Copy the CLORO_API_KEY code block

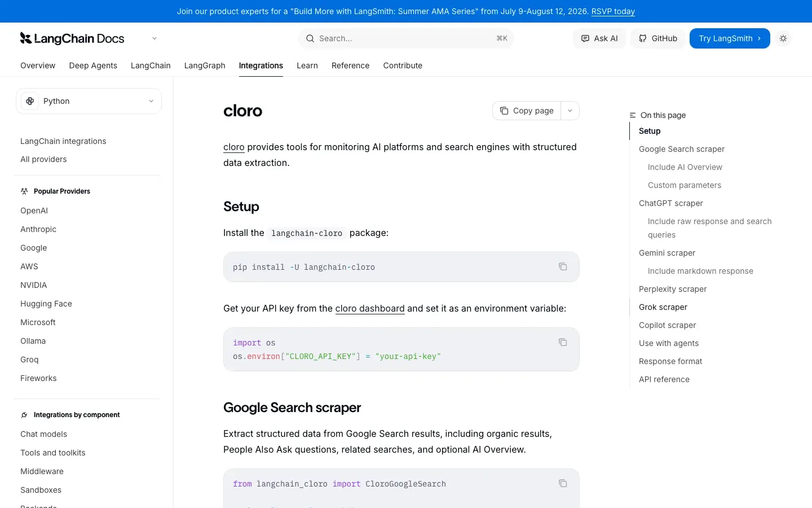(563, 342)
